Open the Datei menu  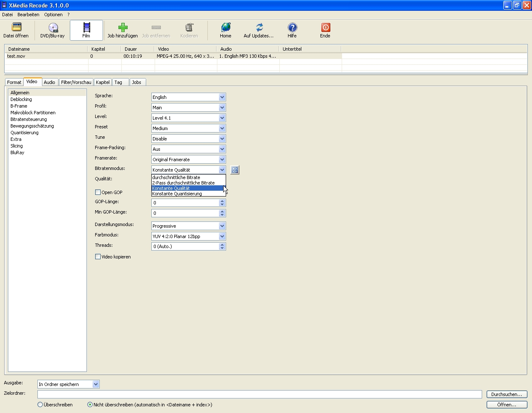7,15
